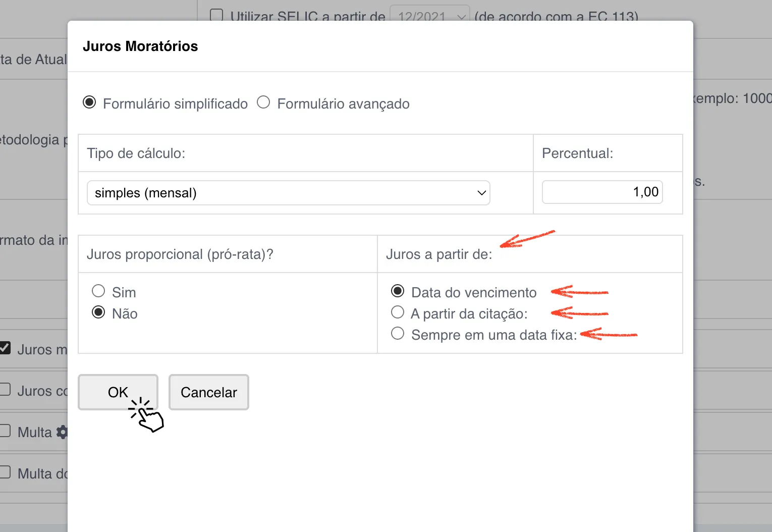
Task: Click the Juros Moratórios dialog title
Action: tap(140, 46)
